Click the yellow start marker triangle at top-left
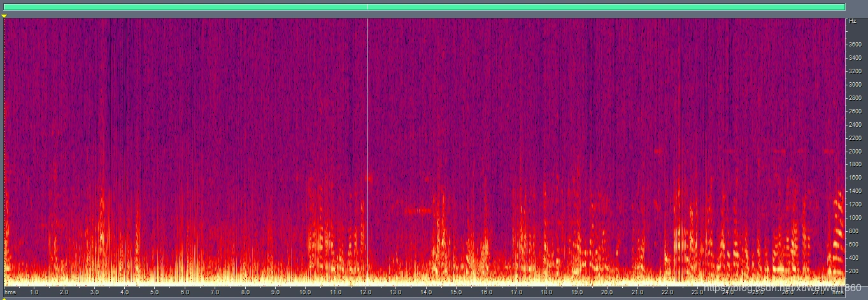Screen dimensions: 868x300 click(5, 15)
